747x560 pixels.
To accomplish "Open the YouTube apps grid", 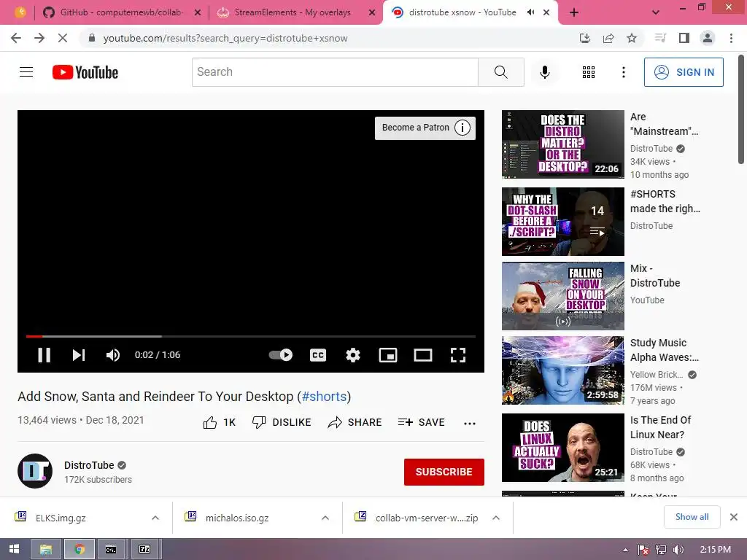I will (589, 72).
